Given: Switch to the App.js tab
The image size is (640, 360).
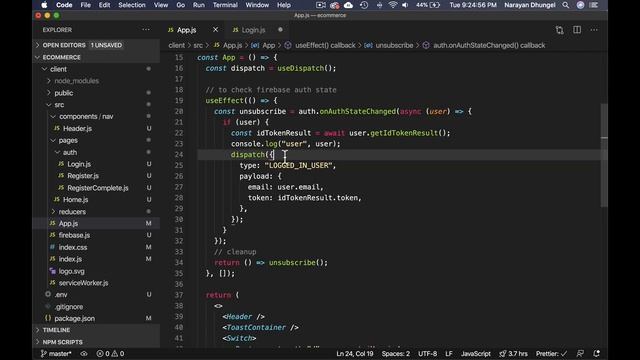Looking at the screenshot, I should [187, 30].
